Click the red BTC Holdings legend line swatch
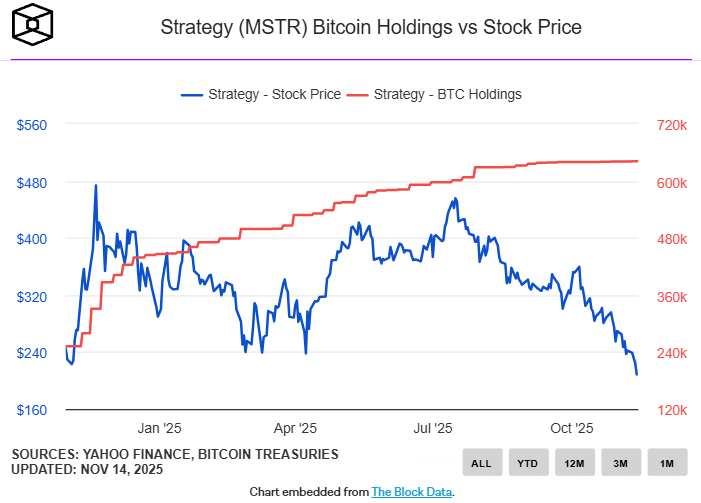This screenshot has height=503, width=701. pos(358,95)
